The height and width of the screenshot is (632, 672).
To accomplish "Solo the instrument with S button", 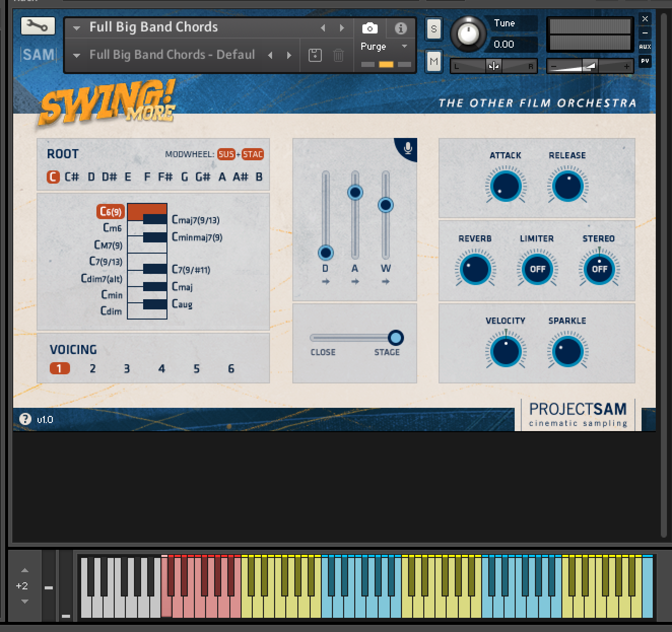I will click(x=433, y=29).
